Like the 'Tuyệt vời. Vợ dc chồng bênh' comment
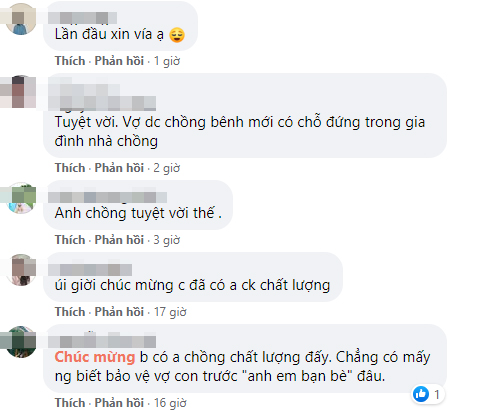This screenshot has width=478, height=410. tap(70, 168)
